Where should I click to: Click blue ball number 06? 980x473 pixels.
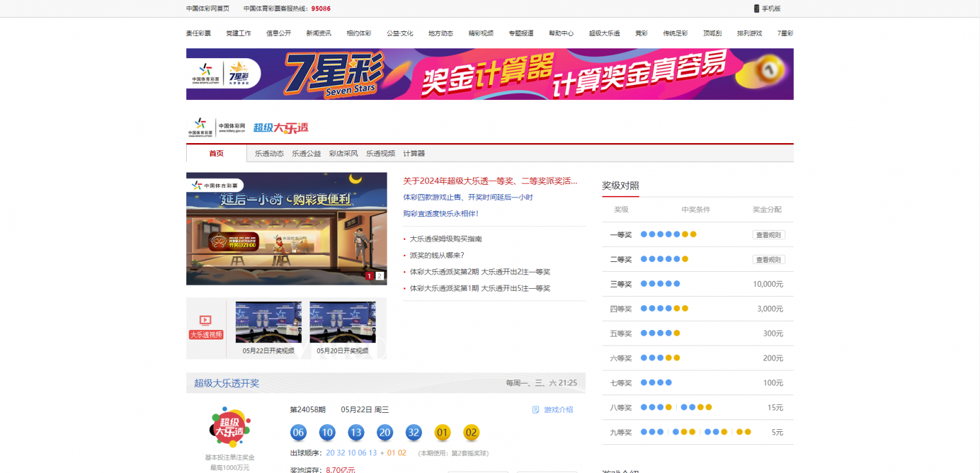299,432
